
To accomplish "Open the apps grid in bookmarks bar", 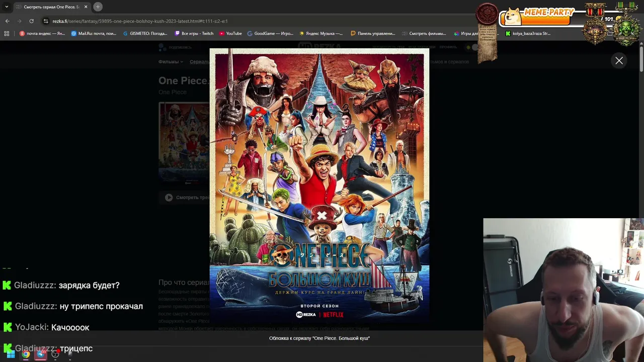I will coord(7,34).
